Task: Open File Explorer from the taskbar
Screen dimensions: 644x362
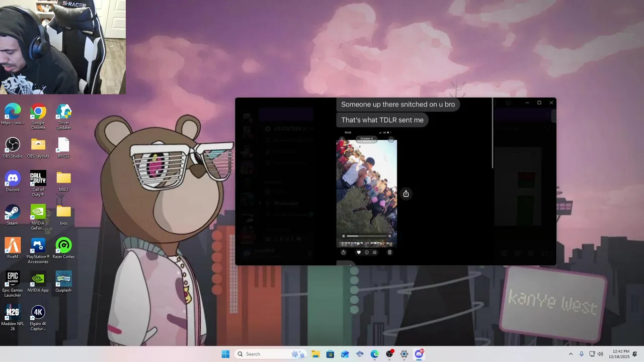Action: tap(315, 354)
